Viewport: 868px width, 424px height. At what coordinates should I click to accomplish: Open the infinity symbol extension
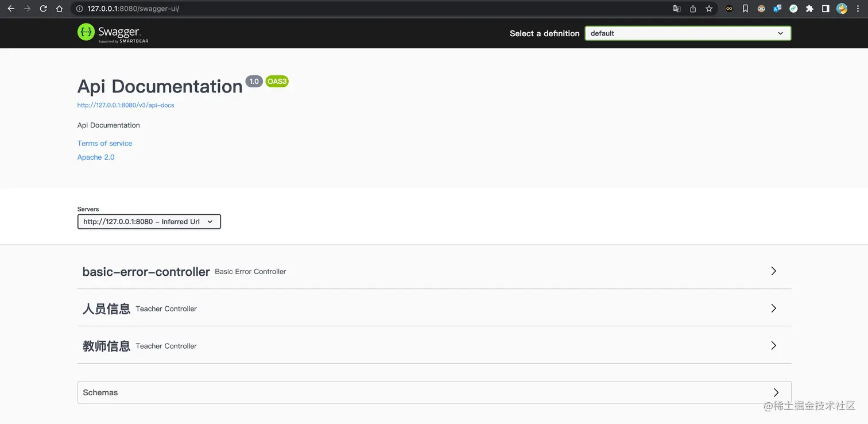tap(729, 9)
